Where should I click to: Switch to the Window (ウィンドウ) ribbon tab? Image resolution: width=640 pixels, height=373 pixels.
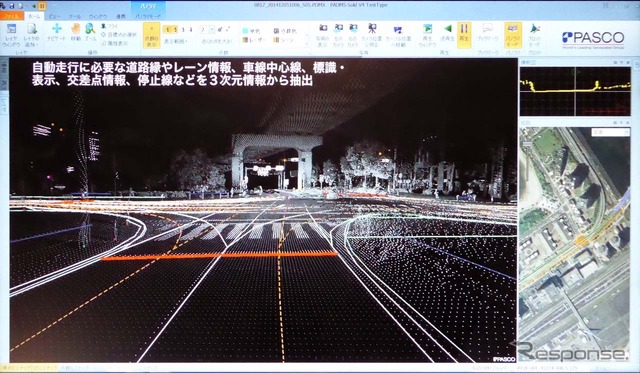tap(98, 17)
